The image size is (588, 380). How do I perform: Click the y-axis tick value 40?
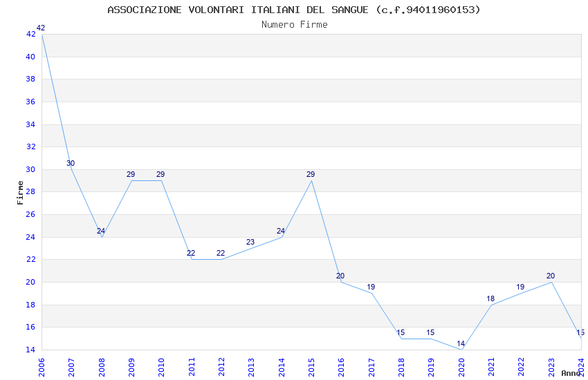click(30, 57)
